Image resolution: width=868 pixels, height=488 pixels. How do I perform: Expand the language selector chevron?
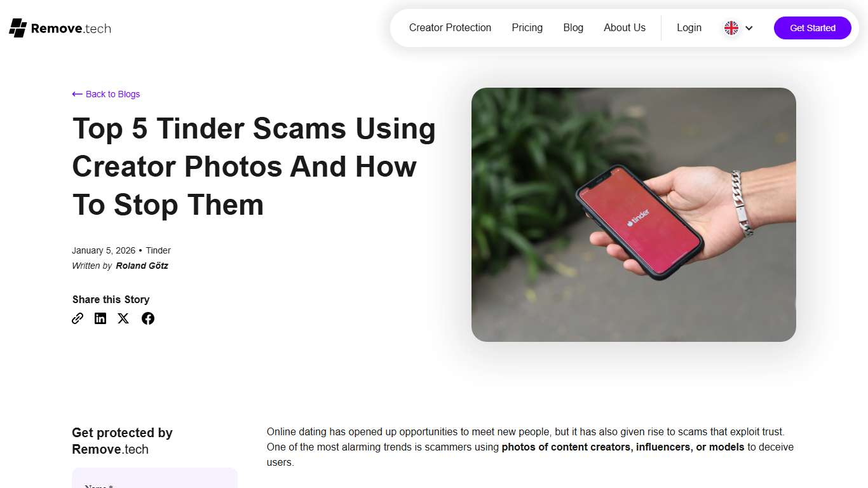749,28
